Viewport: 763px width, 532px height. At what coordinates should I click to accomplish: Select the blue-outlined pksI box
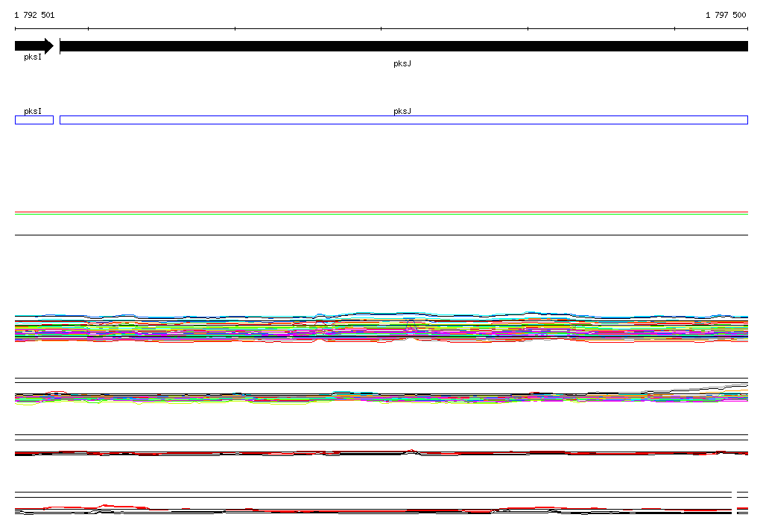34,120
